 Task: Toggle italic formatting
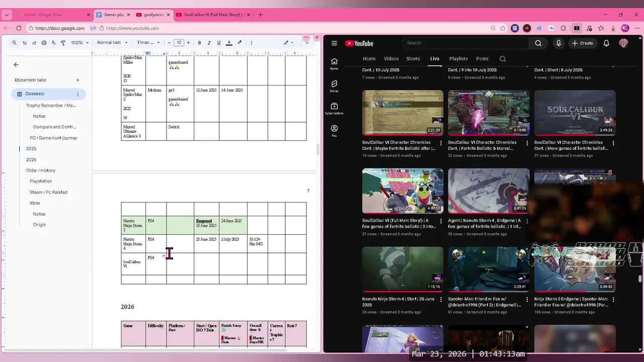coord(209,43)
